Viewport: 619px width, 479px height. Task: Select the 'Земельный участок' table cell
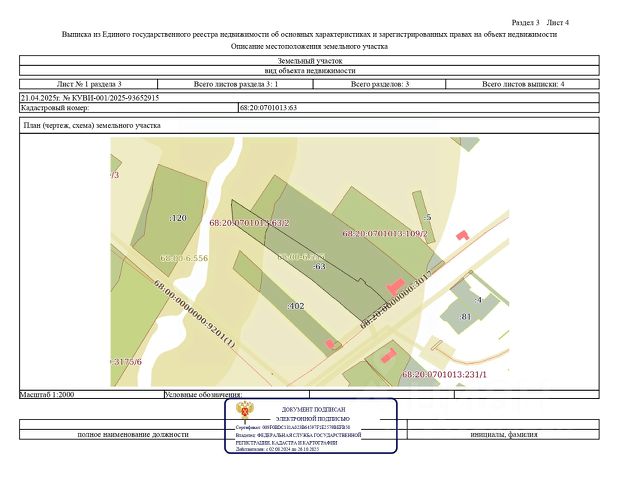pos(309,61)
